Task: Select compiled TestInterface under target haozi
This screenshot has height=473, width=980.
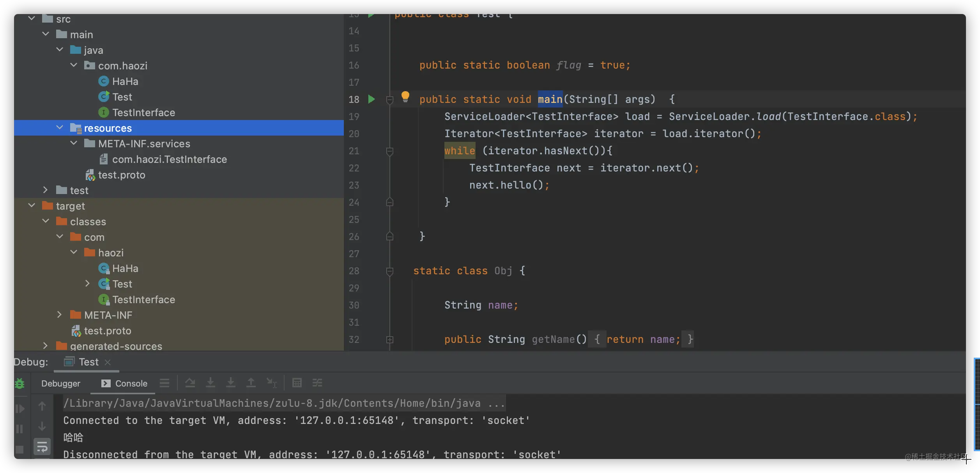Action: pos(137,300)
